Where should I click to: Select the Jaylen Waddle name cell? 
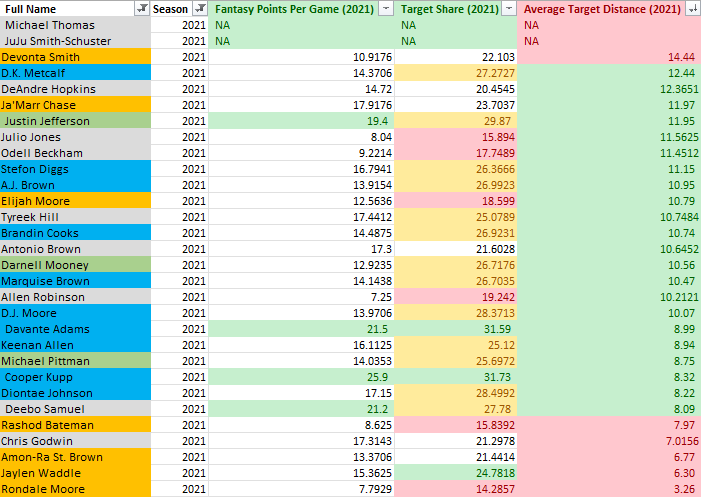click(x=75, y=473)
